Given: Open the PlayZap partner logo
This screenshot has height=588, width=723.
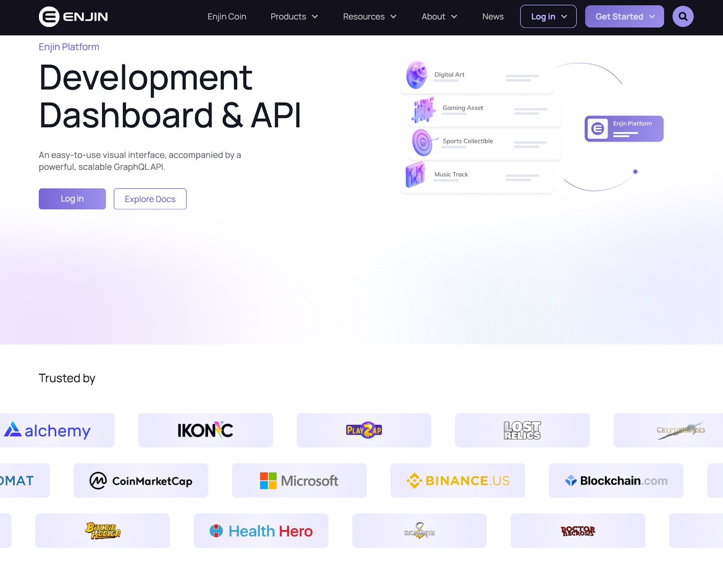Looking at the screenshot, I should coord(364,430).
